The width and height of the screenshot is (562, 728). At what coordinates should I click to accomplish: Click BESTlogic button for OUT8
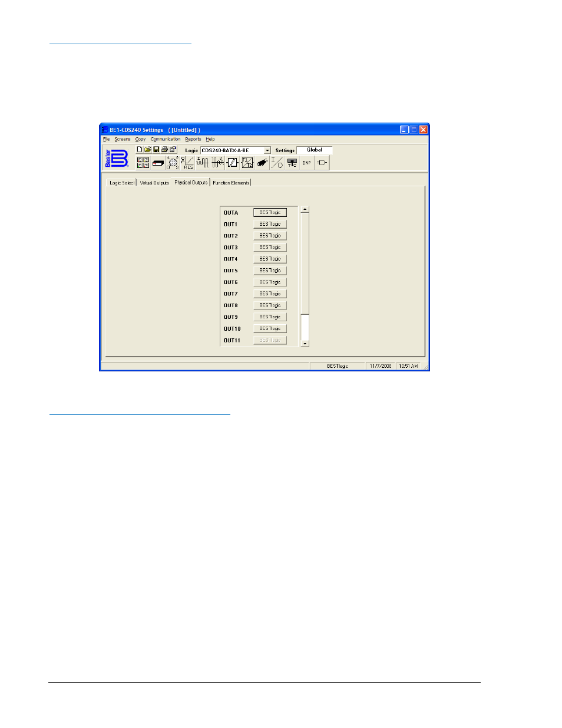point(270,305)
